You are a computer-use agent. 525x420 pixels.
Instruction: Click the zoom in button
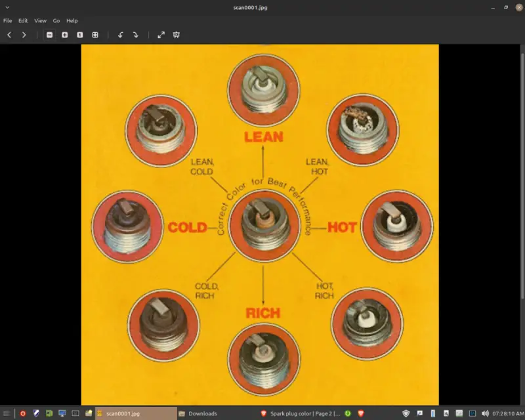(x=65, y=35)
